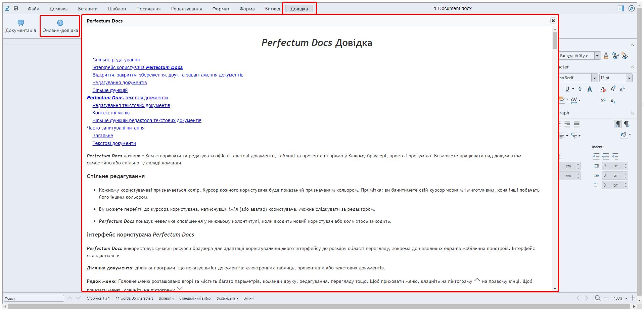Open the Шаблон tab
644x310 pixels.
point(117,9)
